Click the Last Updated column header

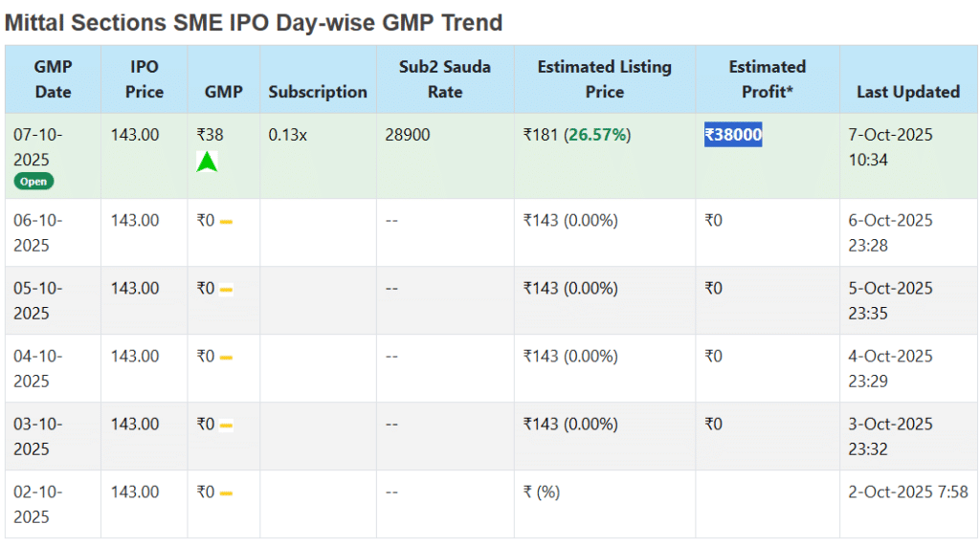908,92
